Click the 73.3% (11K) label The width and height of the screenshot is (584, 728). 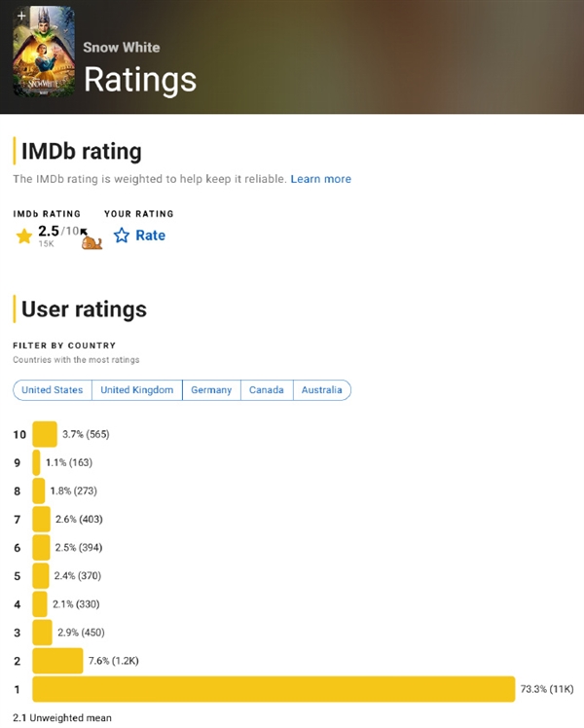[x=547, y=689]
